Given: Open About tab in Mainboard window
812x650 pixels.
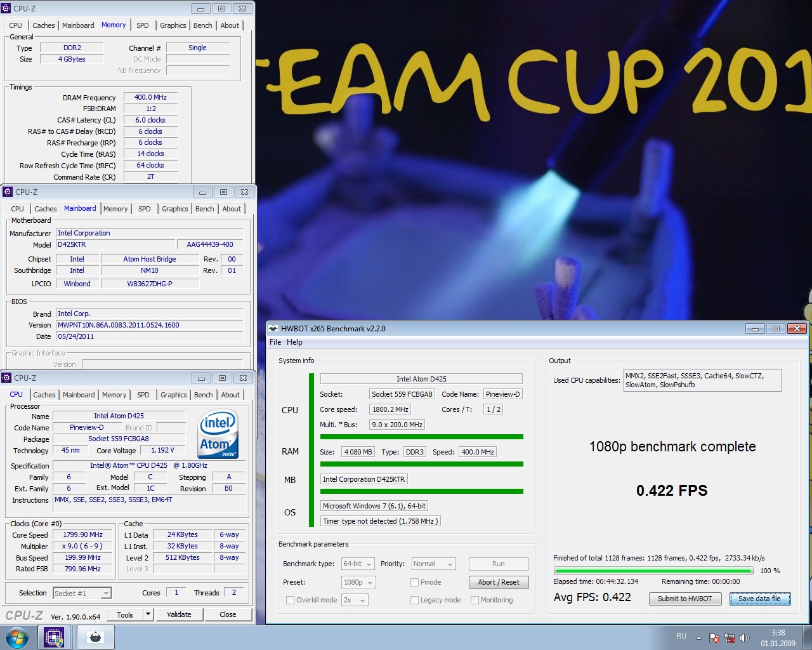Looking at the screenshot, I should pyautogui.click(x=232, y=209).
